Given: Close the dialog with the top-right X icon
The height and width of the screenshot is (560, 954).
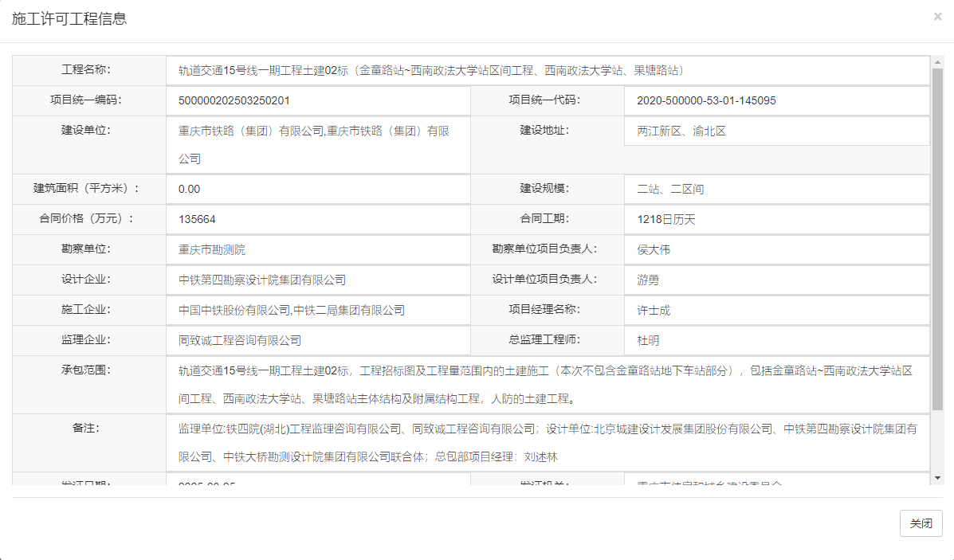Looking at the screenshot, I should click(937, 16).
